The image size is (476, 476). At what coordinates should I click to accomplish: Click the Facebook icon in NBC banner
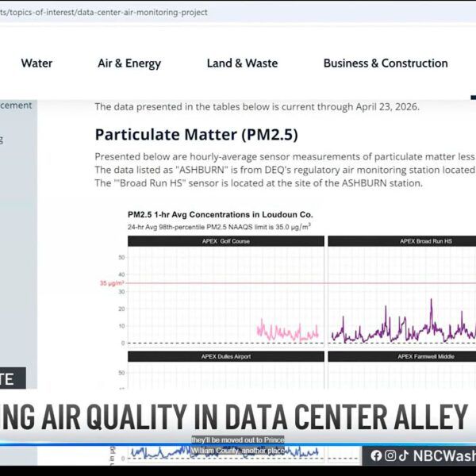[x=376, y=455]
